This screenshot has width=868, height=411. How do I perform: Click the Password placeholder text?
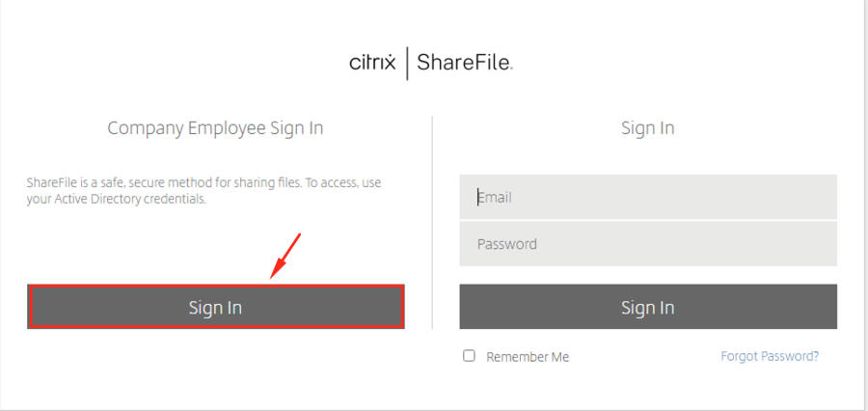(x=507, y=244)
